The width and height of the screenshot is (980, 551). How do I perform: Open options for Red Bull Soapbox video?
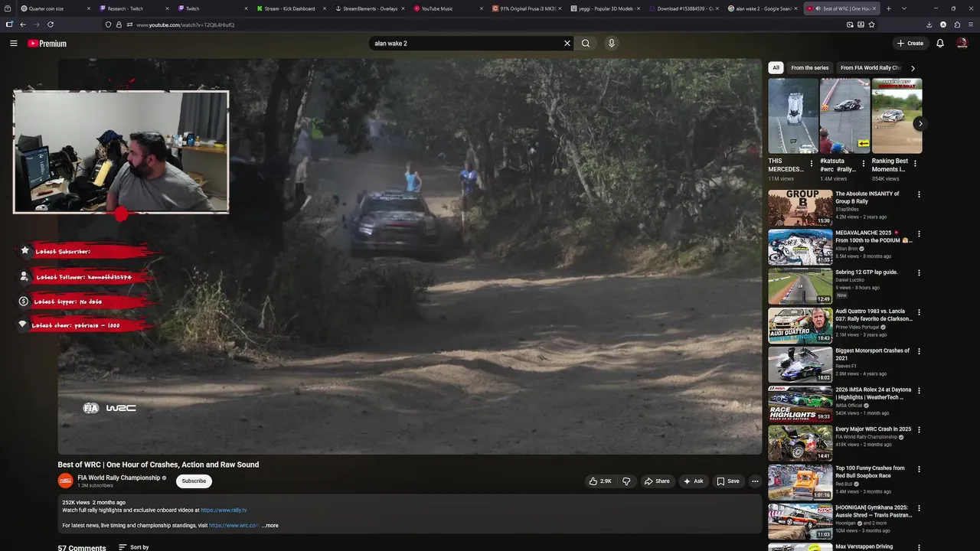[919, 469]
